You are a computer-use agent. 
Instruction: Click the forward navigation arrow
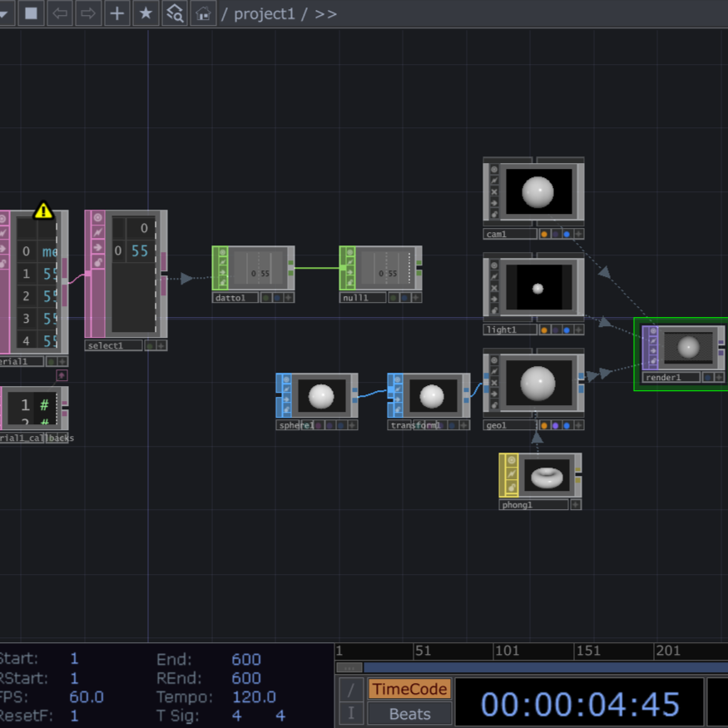tap(89, 13)
